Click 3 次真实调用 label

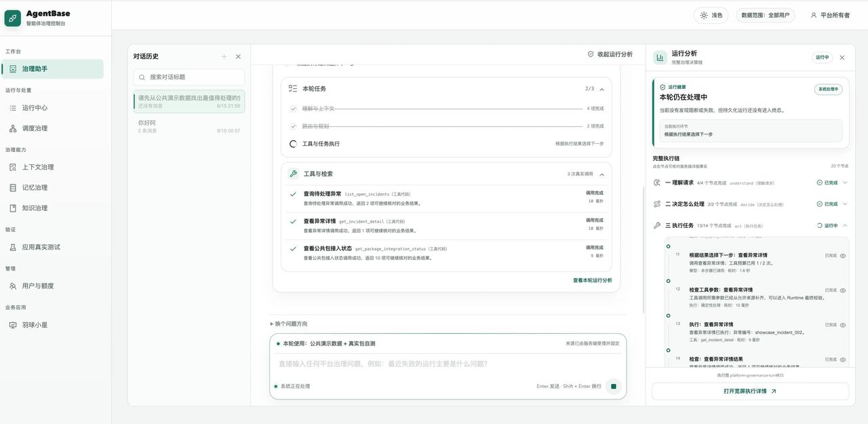point(580,174)
